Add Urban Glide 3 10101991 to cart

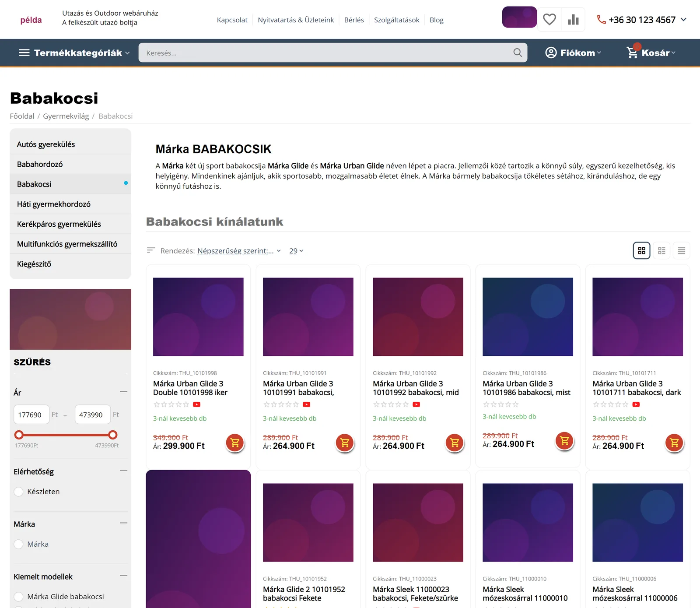(345, 443)
